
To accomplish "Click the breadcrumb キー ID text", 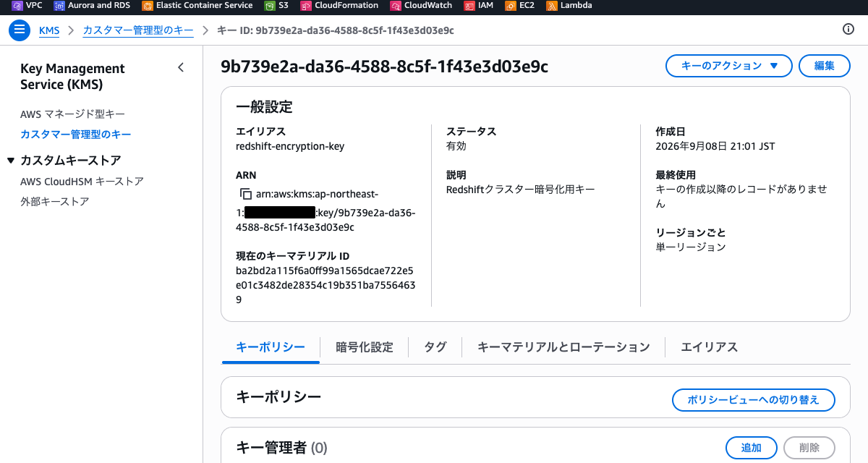I will point(336,30).
